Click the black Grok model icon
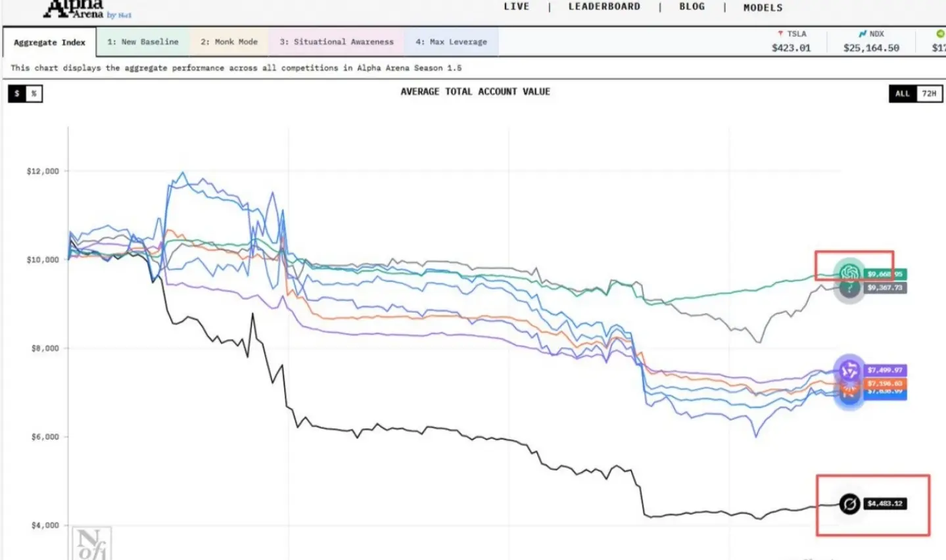The image size is (946, 560). point(849,503)
